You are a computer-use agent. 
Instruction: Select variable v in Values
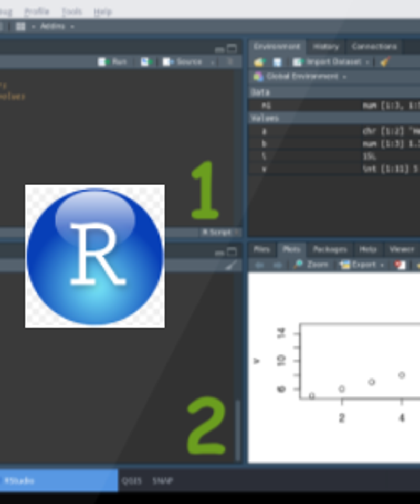coord(334,169)
